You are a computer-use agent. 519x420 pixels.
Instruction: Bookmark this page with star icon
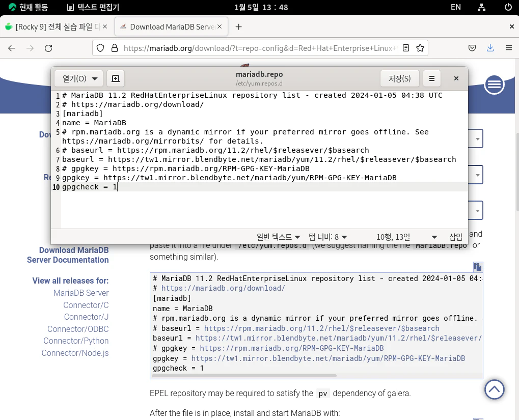point(420,48)
